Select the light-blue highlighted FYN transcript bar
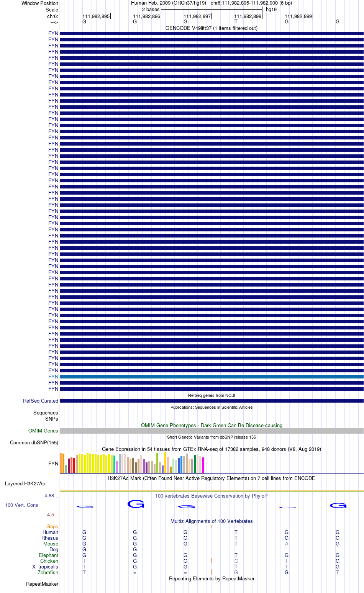Image resolution: width=364 pixels, height=593 pixels. click(212, 377)
